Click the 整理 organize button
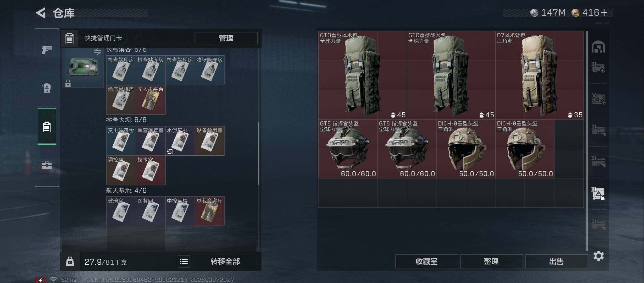This screenshot has width=644, height=283. click(491, 261)
